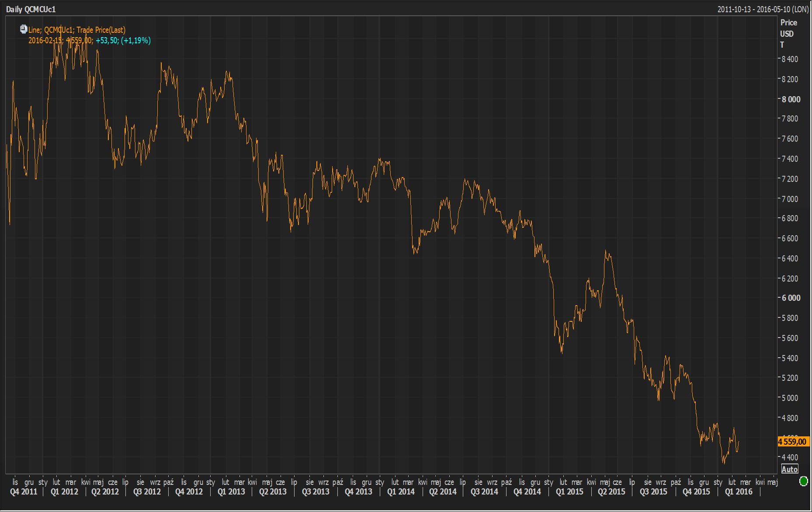
Task: Click the legend icon beside Line; QCMCUc1
Action: point(24,29)
